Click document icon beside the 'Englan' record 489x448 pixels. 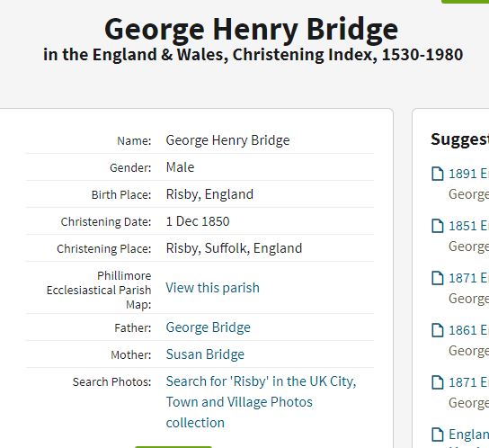[x=437, y=435]
